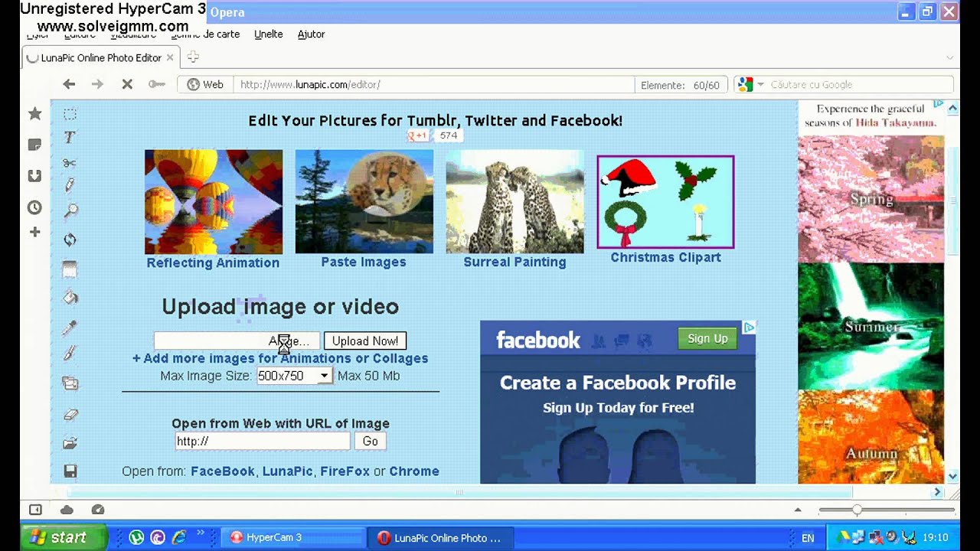
Task: Toggle the Opera panels button in status bar
Action: click(x=35, y=510)
